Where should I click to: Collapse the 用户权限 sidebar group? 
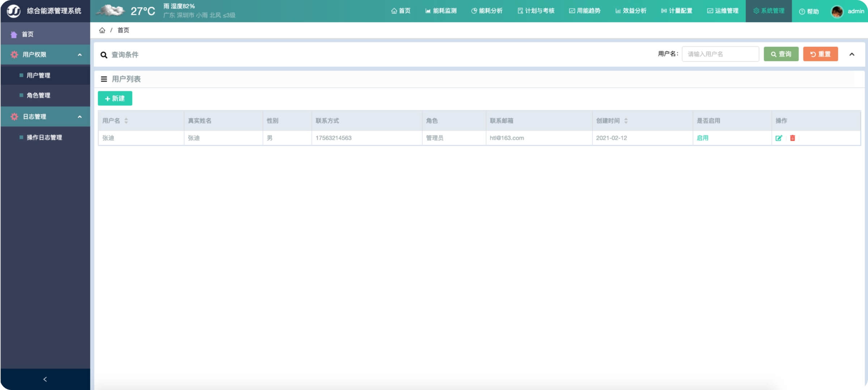pos(80,55)
